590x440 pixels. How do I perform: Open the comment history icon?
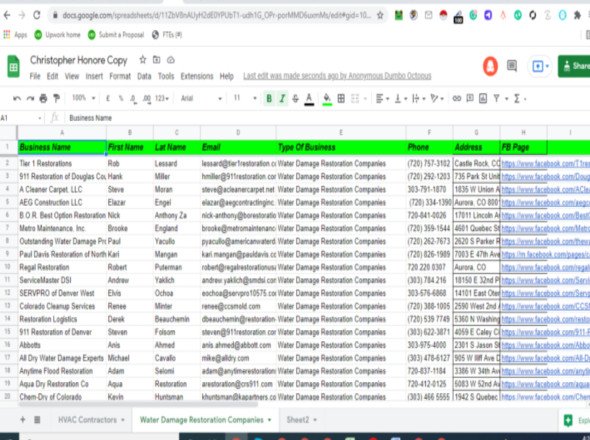[x=512, y=66]
